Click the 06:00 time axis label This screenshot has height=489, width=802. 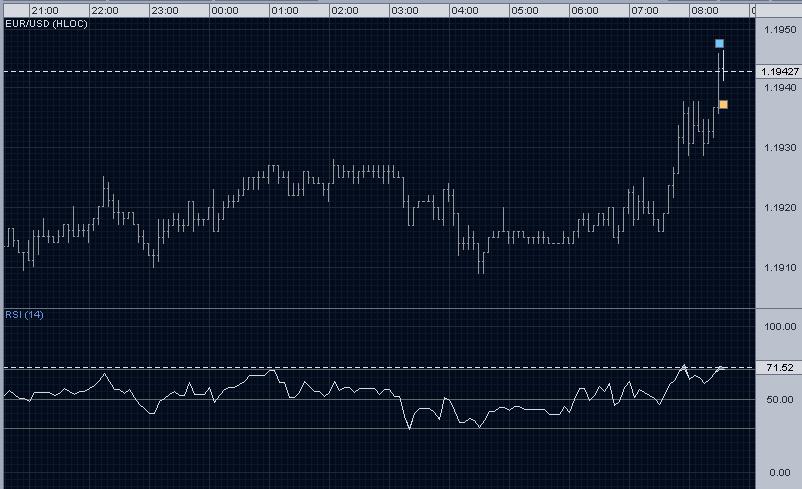tap(585, 10)
